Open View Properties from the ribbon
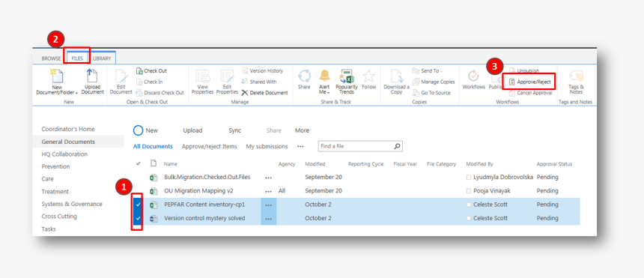This screenshot has width=644, height=278. (203, 82)
